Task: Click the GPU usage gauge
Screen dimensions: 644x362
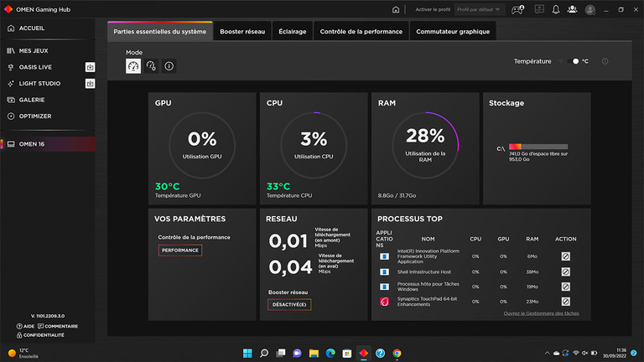Action: point(202,145)
